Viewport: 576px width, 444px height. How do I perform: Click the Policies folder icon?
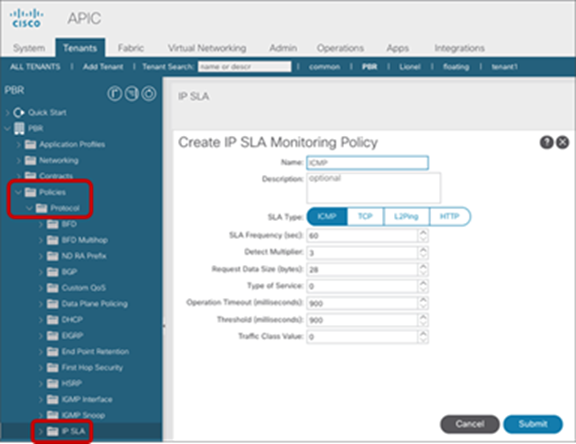pyautogui.click(x=30, y=192)
